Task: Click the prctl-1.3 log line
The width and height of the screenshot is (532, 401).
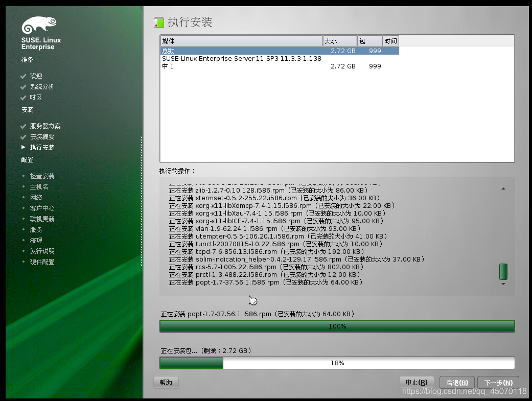Action: (x=265, y=274)
